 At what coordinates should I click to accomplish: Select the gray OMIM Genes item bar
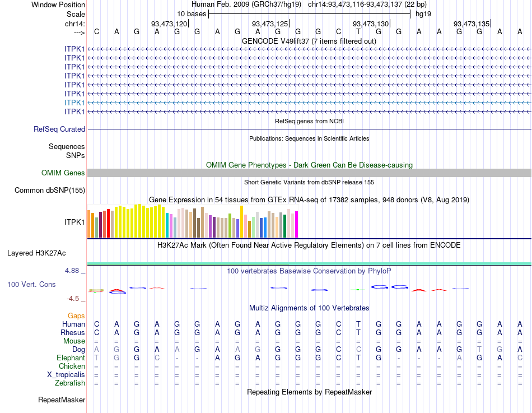coord(309,173)
